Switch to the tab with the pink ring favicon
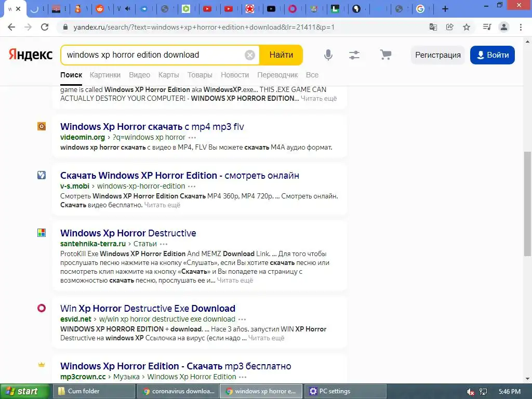The width and height of the screenshot is (532, 399). click(292, 9)
